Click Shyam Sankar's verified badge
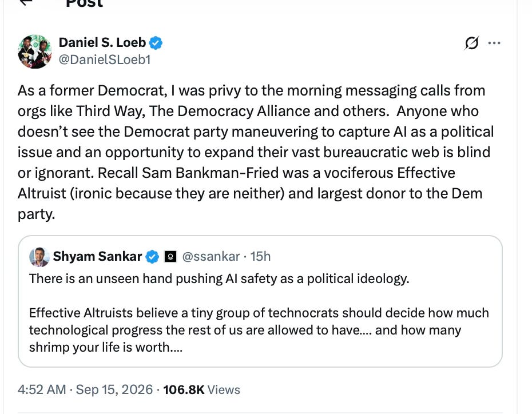The width and height of the screenshot is (532, 414). click(152, 257)
